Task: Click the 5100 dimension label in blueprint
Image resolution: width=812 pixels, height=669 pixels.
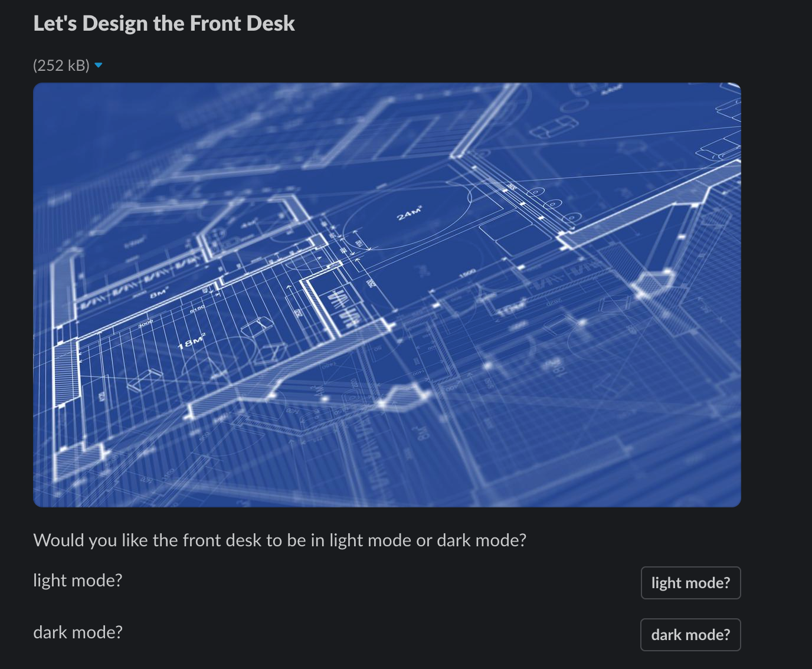Action: pyautogui.click(x=197, y=309)
